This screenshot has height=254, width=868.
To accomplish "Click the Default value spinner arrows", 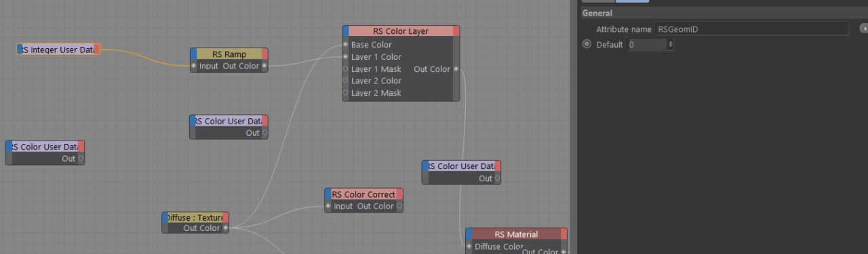I will (x=671, y=44).
